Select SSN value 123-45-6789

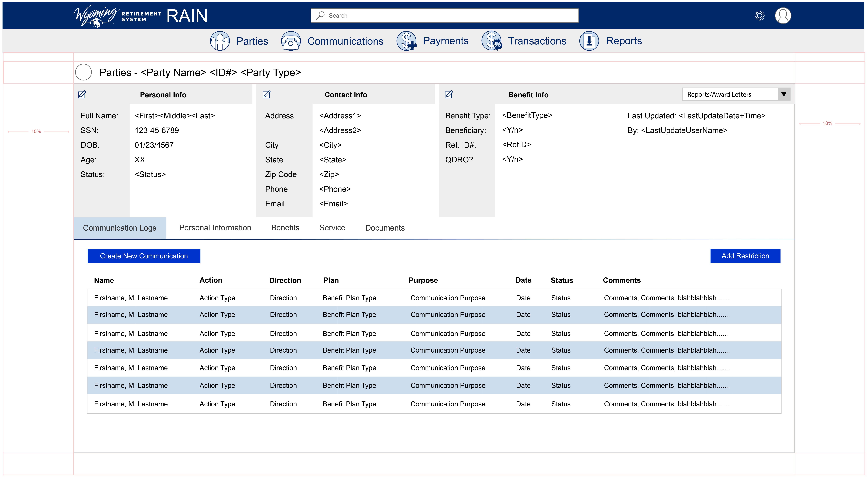[157, 131]
